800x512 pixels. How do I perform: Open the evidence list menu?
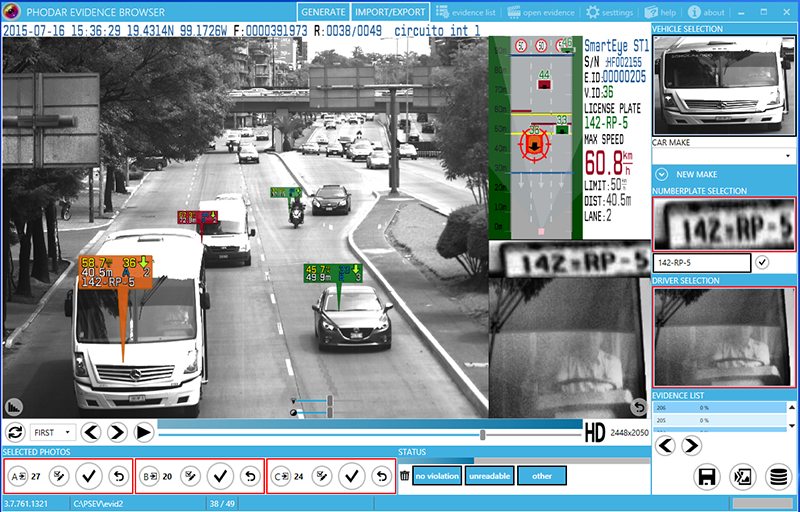click(x=466, y=12)
